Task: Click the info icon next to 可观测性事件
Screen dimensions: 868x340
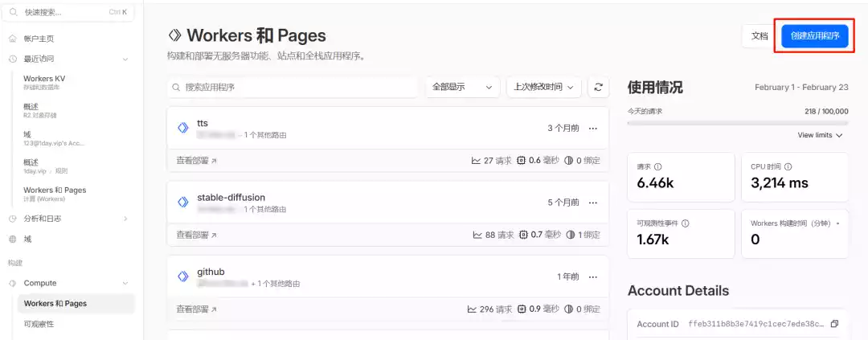Action: 685,223
